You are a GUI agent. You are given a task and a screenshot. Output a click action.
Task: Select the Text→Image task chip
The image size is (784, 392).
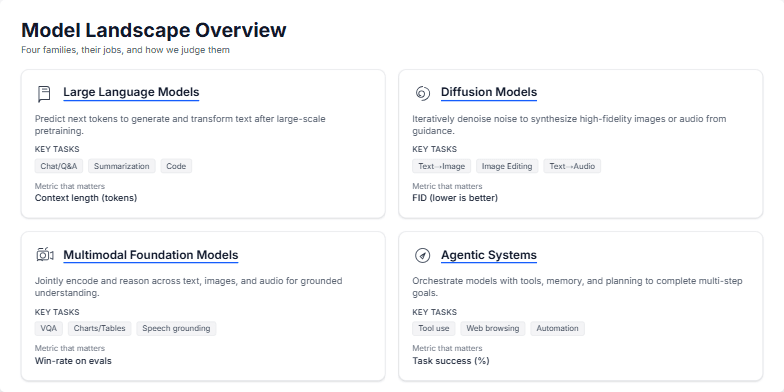pos(442,166)
